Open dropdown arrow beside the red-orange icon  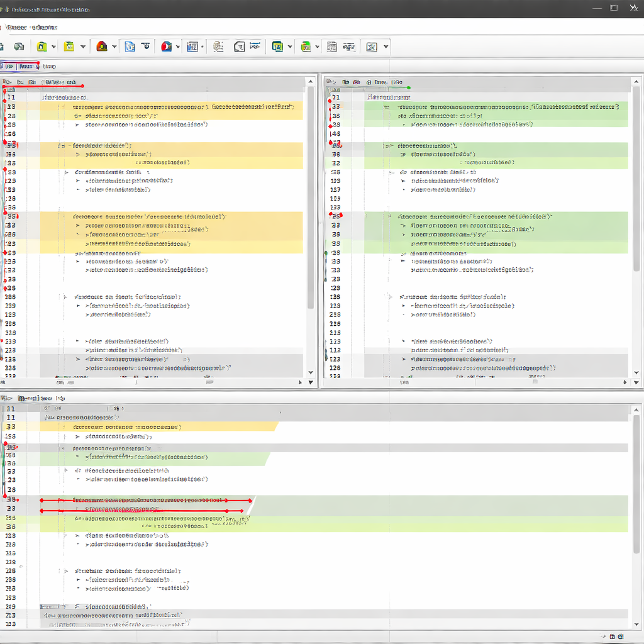114,47
